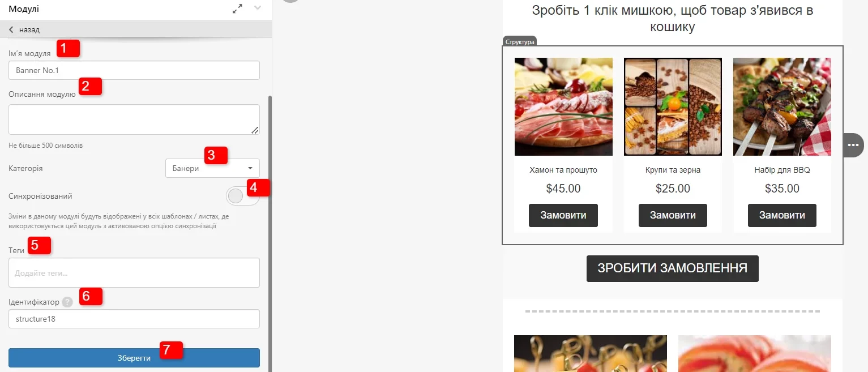868x372 pixels.
Task: Open the Ідентифікатор help question icon
Action: 67,302
